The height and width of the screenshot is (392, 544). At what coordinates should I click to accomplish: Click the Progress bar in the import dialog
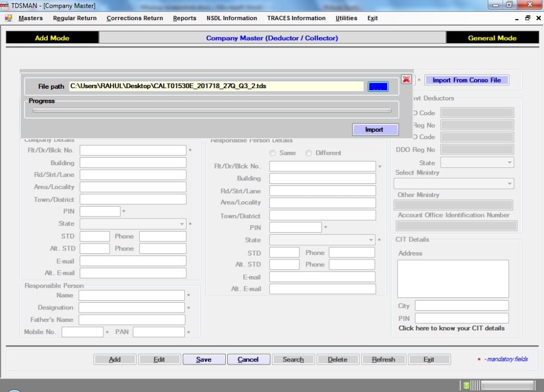pyautogui.click(x=211, y=109)
